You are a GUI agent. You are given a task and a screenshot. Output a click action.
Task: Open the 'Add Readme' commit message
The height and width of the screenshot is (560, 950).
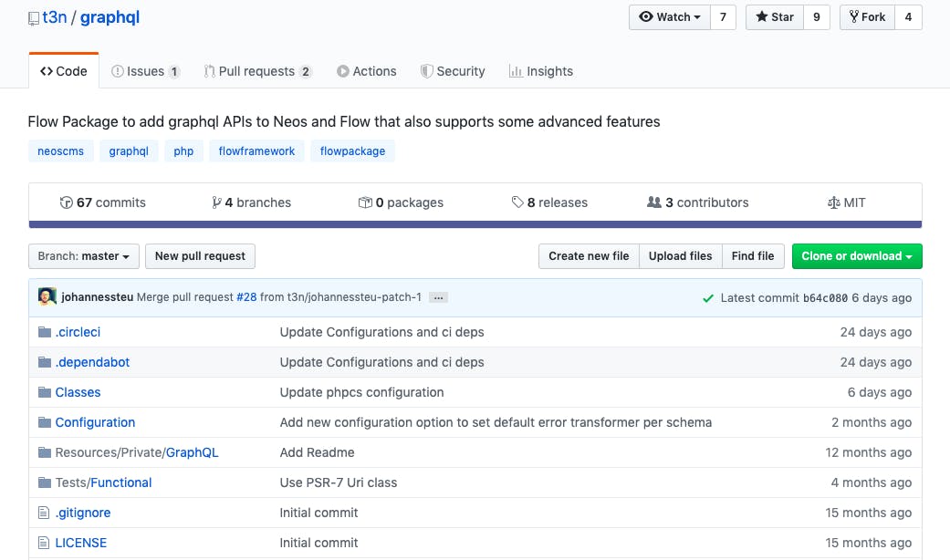(x=317, y=452)
